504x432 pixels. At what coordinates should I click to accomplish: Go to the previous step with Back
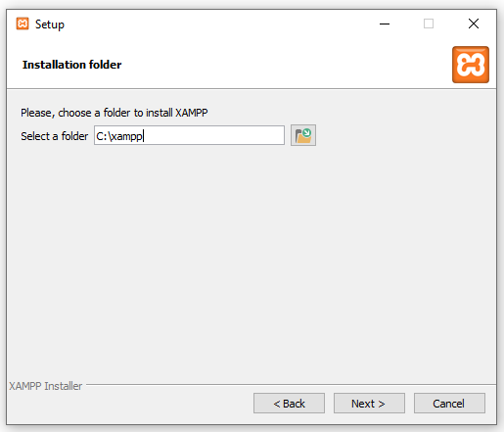(289, 404)
